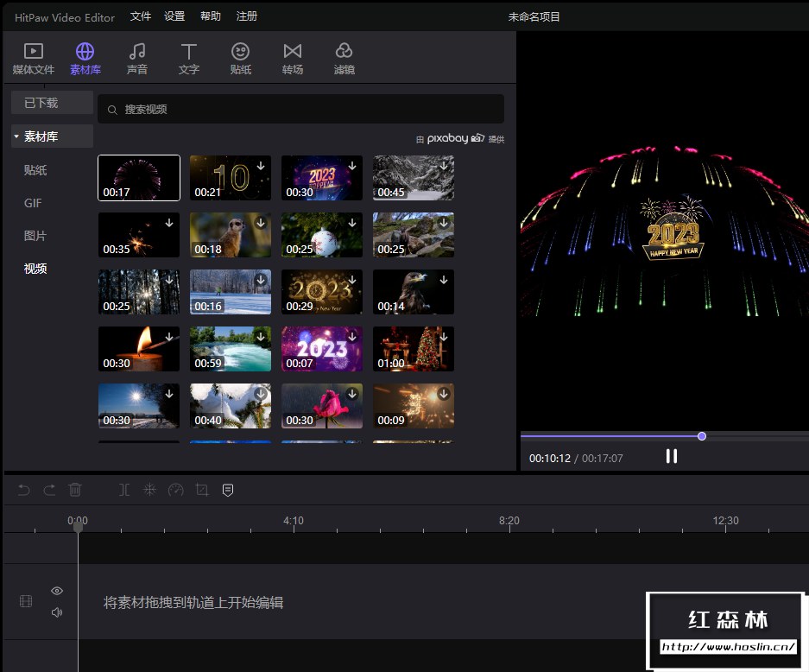Collapse the 素材库 tree in the sidebar
Viewport: 809px width, 672px height.
[x=16, y=136]
